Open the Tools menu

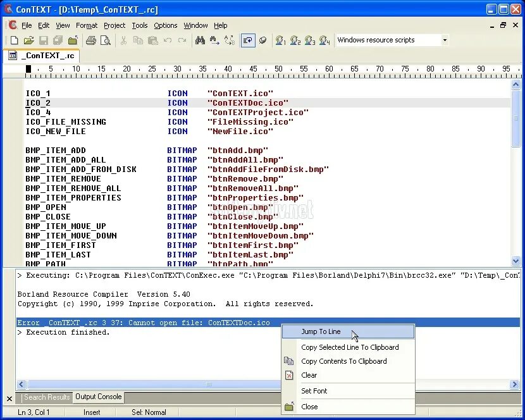(x=140, y=25)
